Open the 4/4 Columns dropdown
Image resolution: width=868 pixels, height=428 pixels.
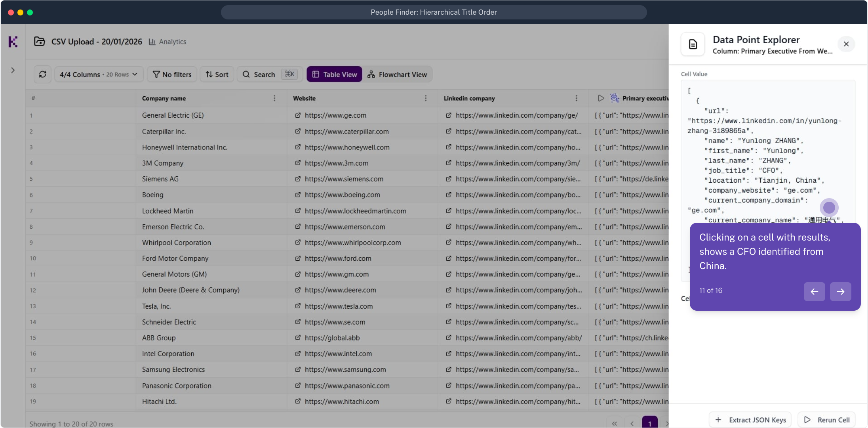tap(99, 74)
